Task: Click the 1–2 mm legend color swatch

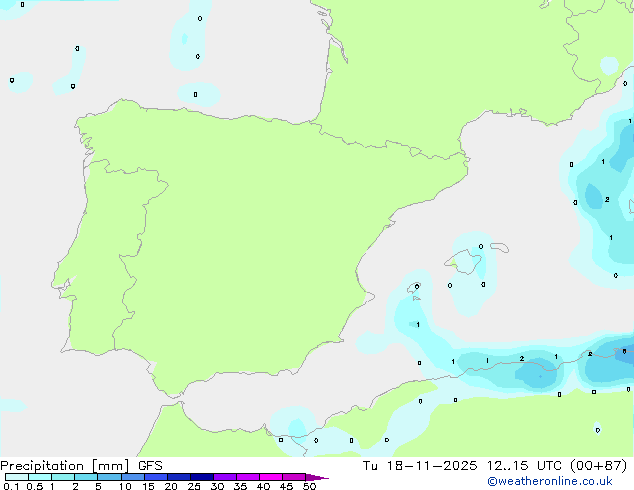Action: pyautogui.click(x=63, y=477)
